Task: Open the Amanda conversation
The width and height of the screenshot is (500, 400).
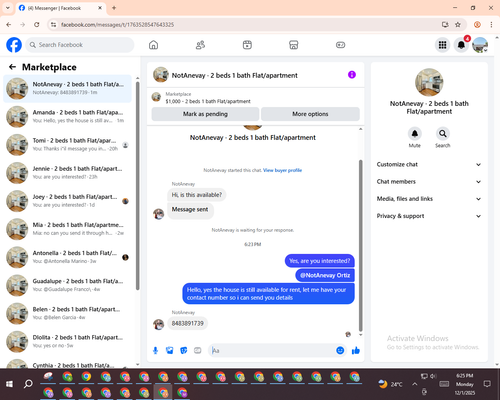Action: (67, 117)
